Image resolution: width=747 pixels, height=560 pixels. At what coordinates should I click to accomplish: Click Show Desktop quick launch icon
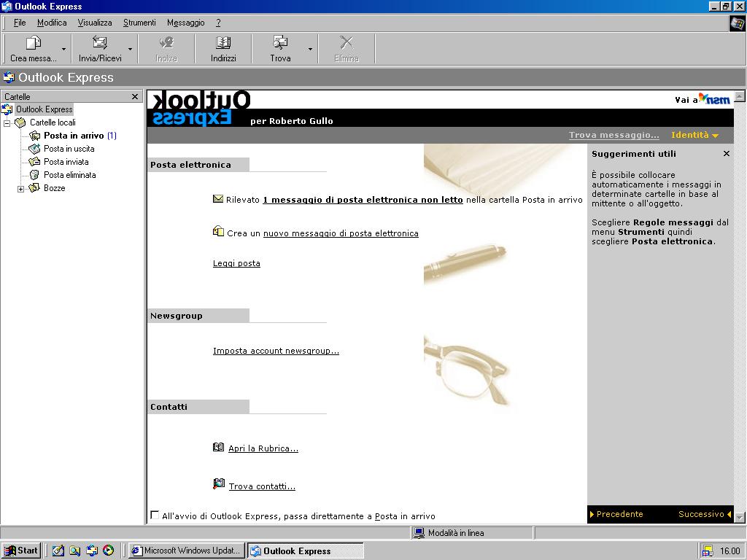point(58,551)
